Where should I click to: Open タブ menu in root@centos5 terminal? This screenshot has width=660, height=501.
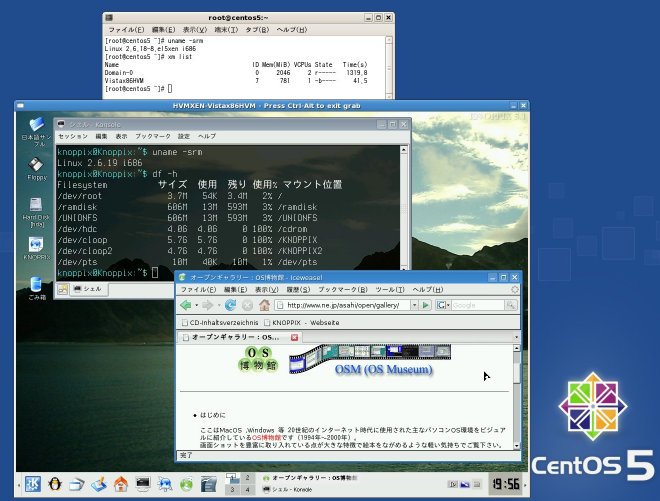[x=257, y=29]
